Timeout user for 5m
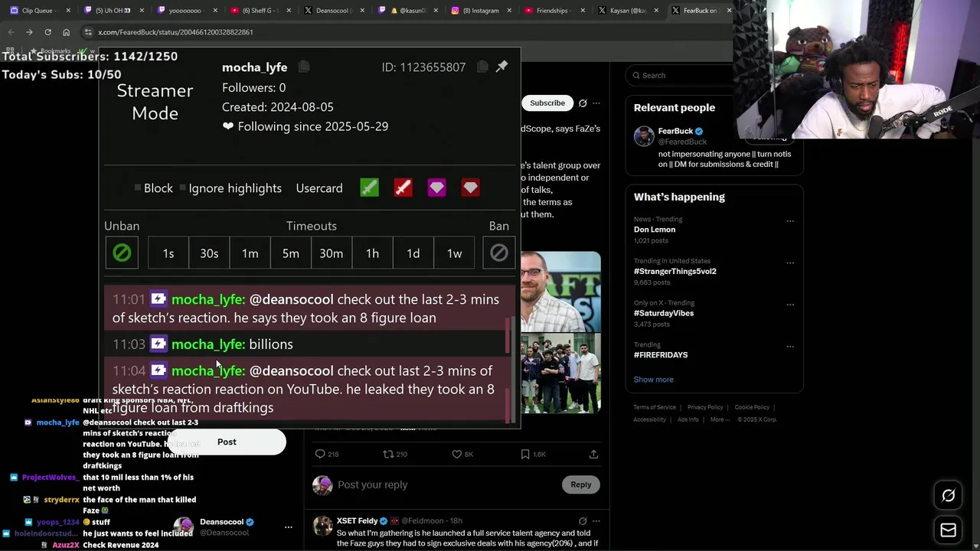Viewport: 980px width, 551px height. (290, 253)
